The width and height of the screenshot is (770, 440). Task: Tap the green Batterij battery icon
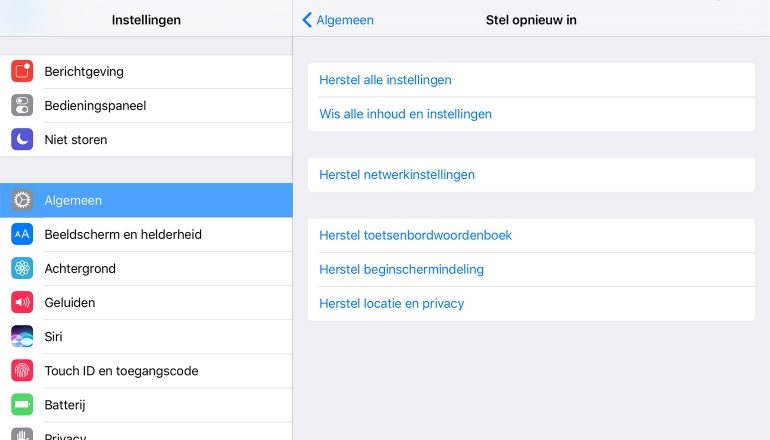[x=22, y=404]
